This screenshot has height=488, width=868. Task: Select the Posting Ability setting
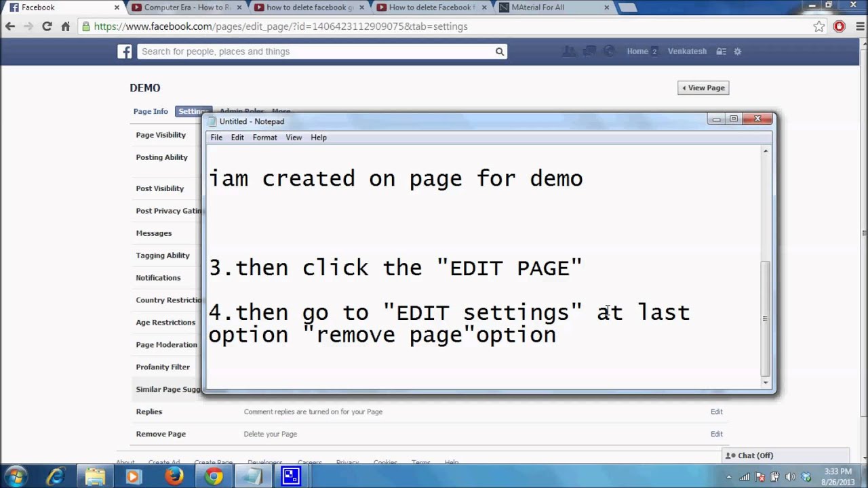[x=161, y=157]
